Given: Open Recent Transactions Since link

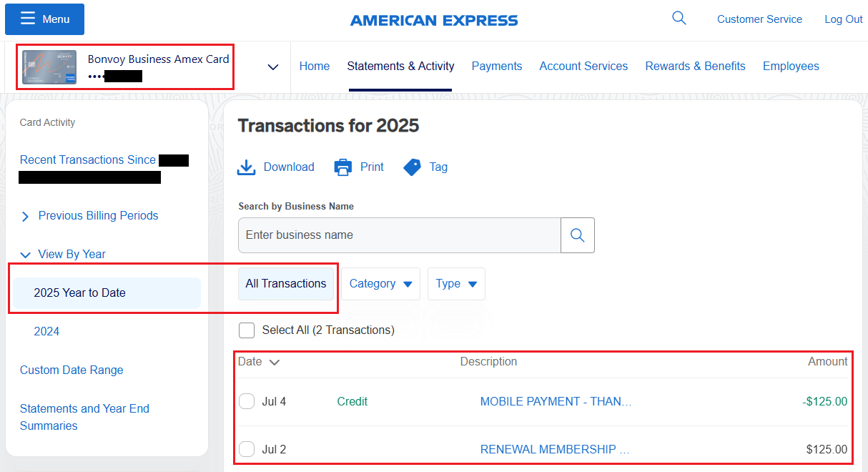Looking at the screenshot, I should [x=88, y=159].
